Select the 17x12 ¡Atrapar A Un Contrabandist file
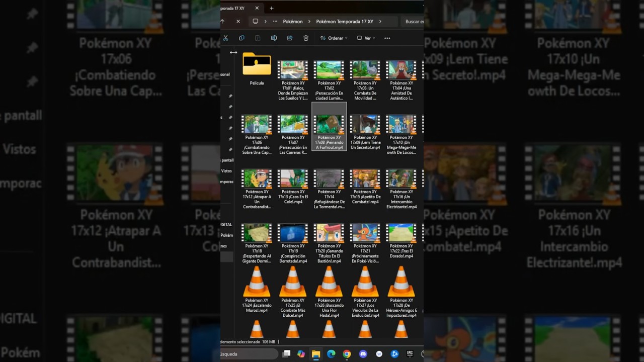Viewport: 644px width, 362px height. click(x=257, y=189)
